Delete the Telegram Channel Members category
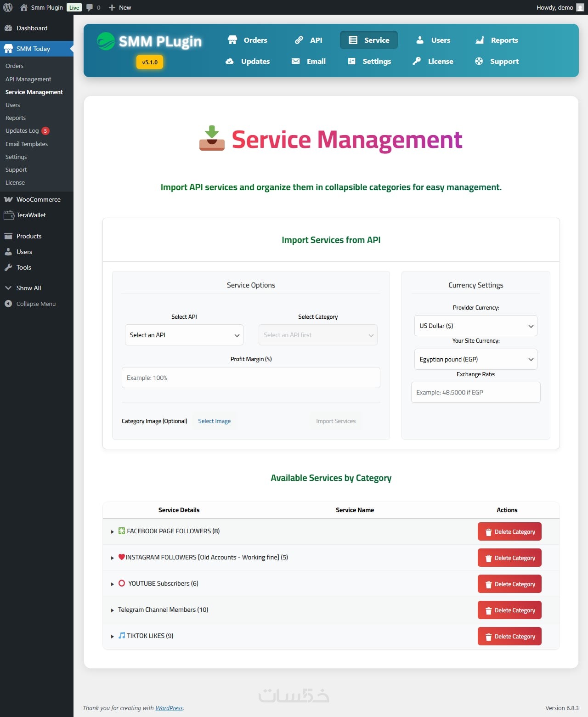The height and width of the screenshot is (717, 588). (509, 610)
